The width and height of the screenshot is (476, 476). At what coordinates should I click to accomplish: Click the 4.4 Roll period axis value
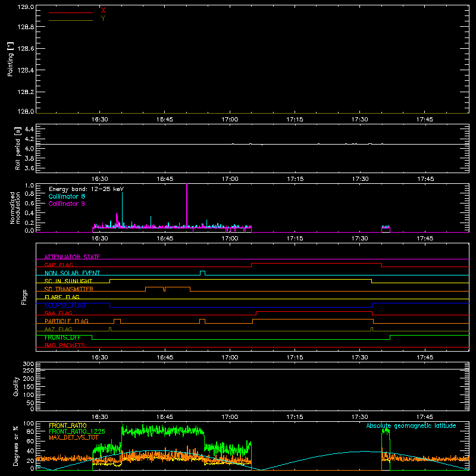29,129
